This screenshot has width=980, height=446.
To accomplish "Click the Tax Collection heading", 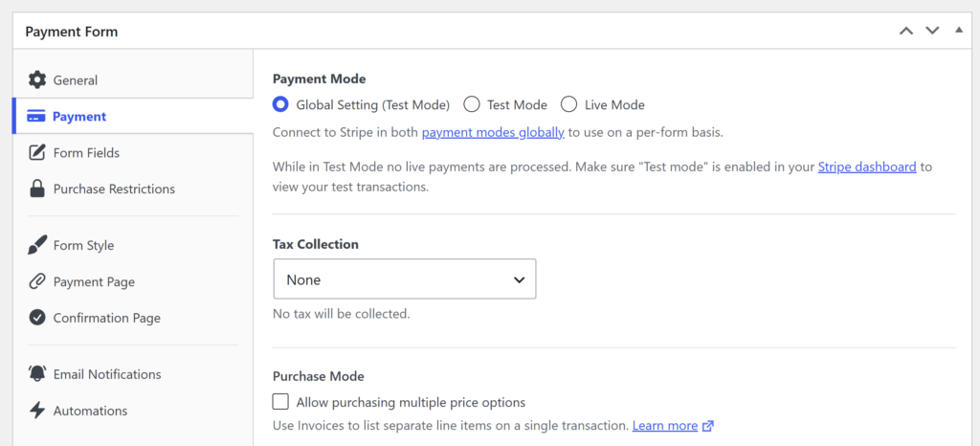I will (x=316, y=244).
